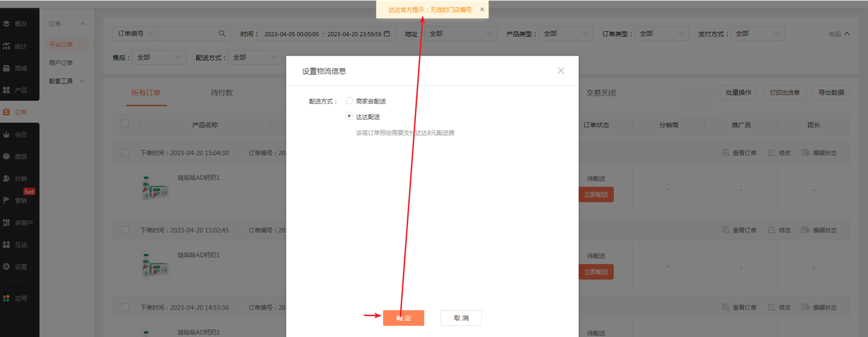Viewport: 868px width, 337px height.
Task: Click 修改 for the 15:02:45 order
Action: tap(780, 230)
